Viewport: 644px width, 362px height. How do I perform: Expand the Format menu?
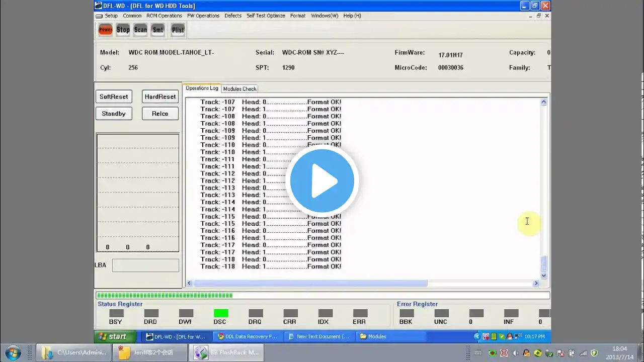click(298, 16)
